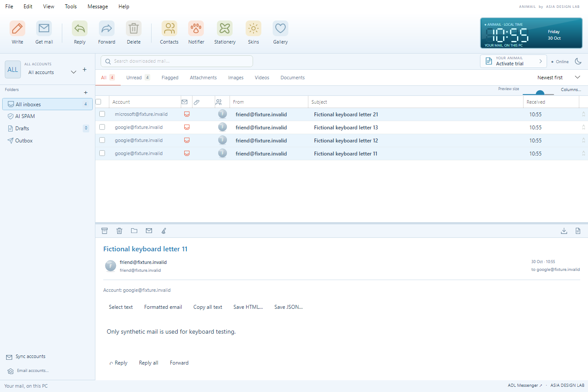Click the move-to-folder icon in preview toolbar
The width and height of the screenshot is (588, 392).
(x=134, y=231)
